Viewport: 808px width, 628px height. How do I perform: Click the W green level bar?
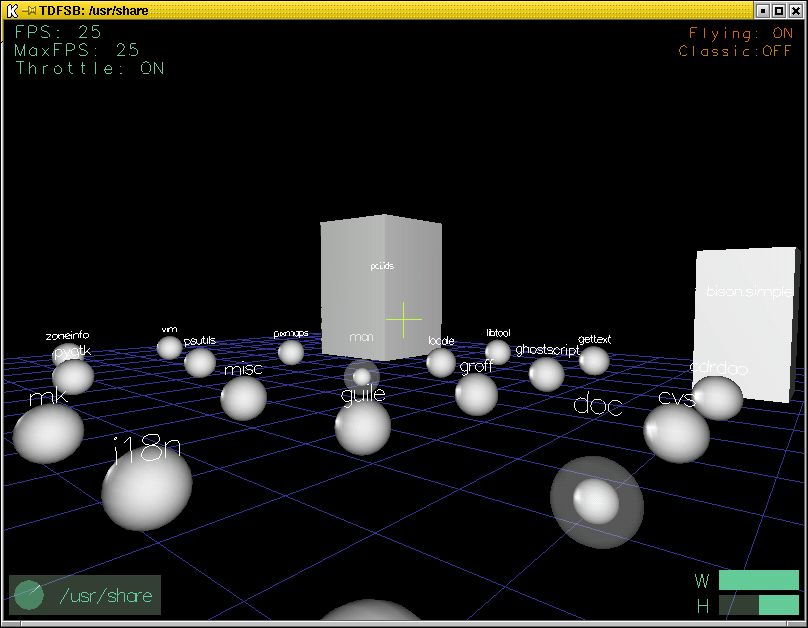pos(758,581)
